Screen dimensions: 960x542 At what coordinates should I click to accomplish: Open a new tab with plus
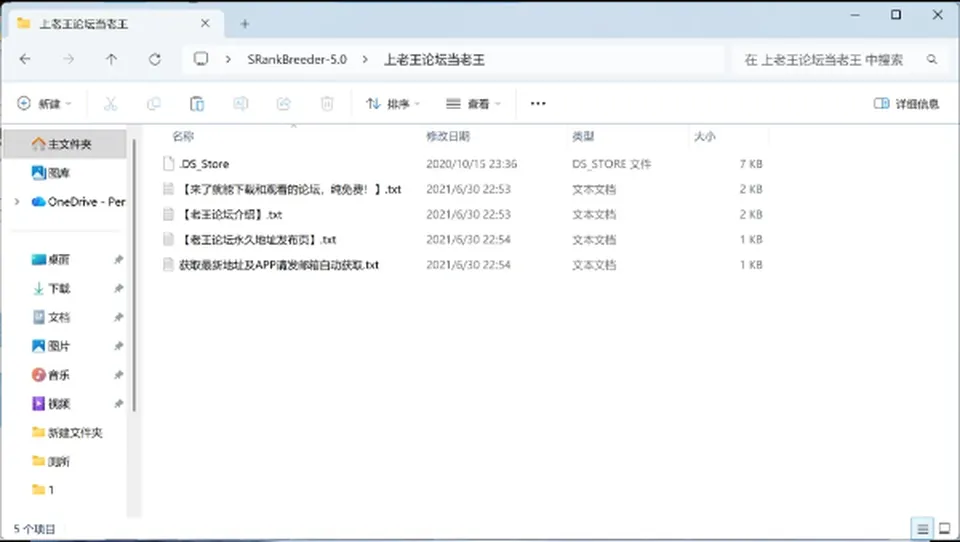pyautogui.click(x=245, y=24)
